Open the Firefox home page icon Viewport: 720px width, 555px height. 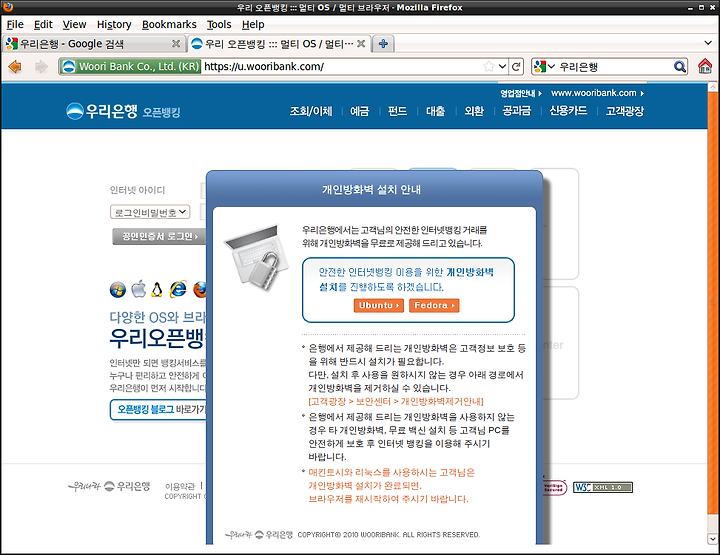(705, 66)
